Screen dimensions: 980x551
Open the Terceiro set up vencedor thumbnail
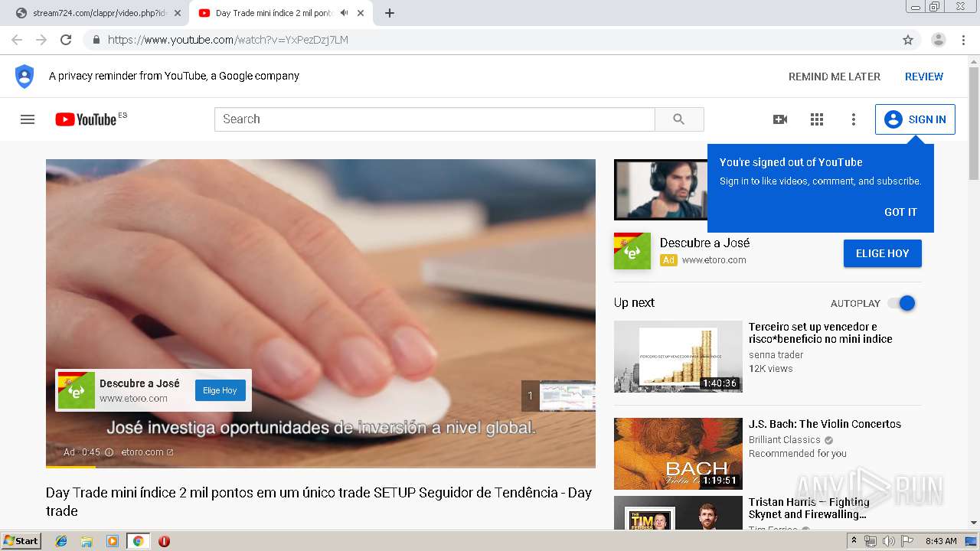678,357
